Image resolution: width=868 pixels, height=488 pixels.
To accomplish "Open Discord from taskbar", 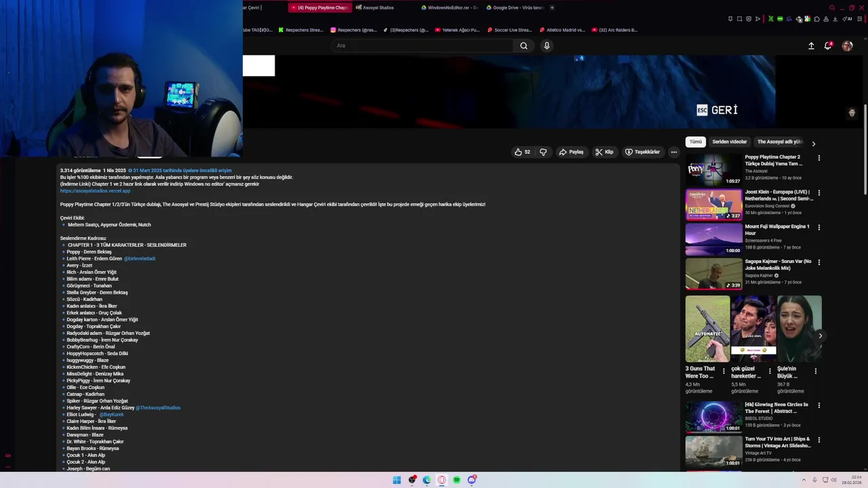I will click(x=471, y=480).
